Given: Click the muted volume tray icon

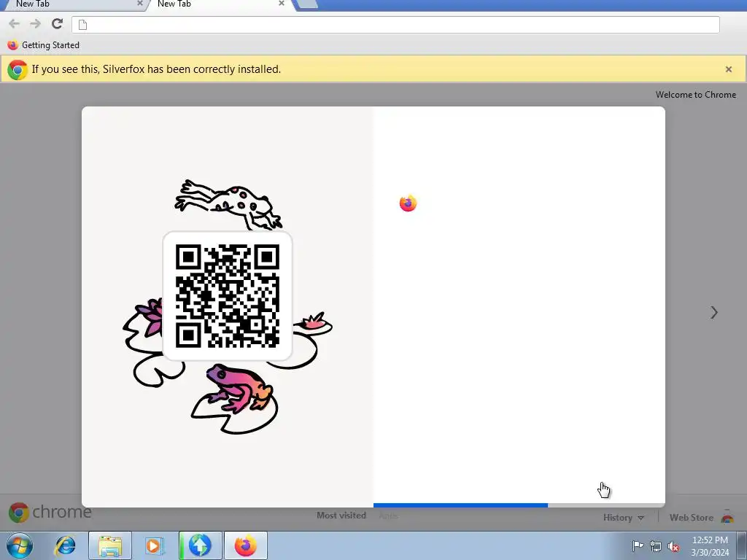Looking at the screenshot, I should pos(673,546).
